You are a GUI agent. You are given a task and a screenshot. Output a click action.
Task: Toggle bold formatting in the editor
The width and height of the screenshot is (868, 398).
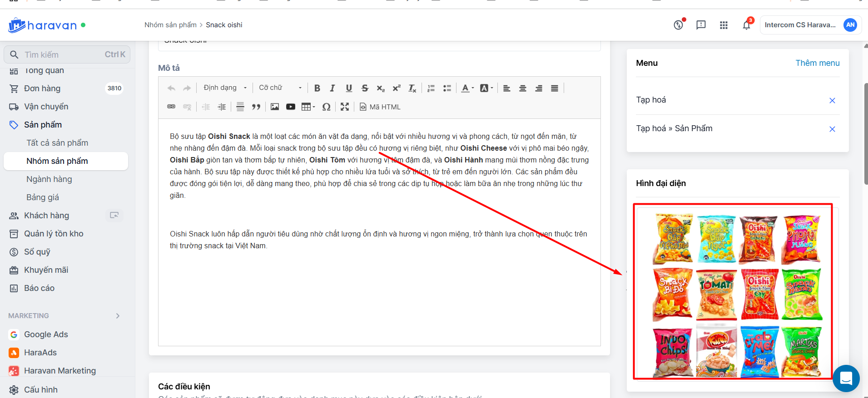pyautogui.click(x=317, y=88)
